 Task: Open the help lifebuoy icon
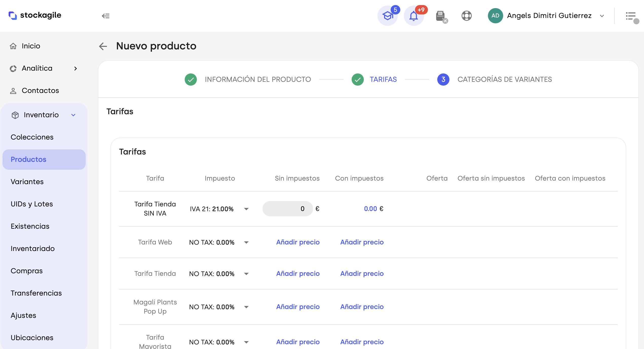pyautogui.click(x=466, y=16)
